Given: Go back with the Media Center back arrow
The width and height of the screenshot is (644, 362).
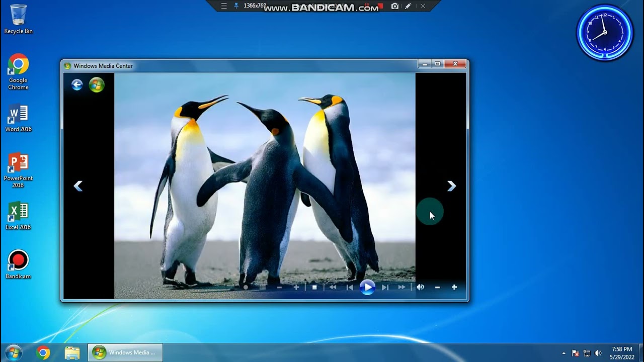Looking at the screenshot, I should coord(77,85).
